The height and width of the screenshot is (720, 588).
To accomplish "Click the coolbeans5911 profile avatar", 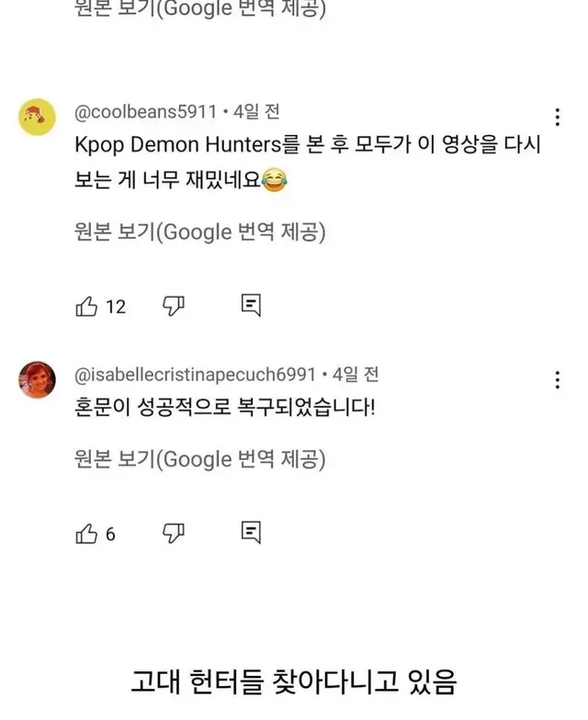I will pyautogui.click(x=37, y=118).
